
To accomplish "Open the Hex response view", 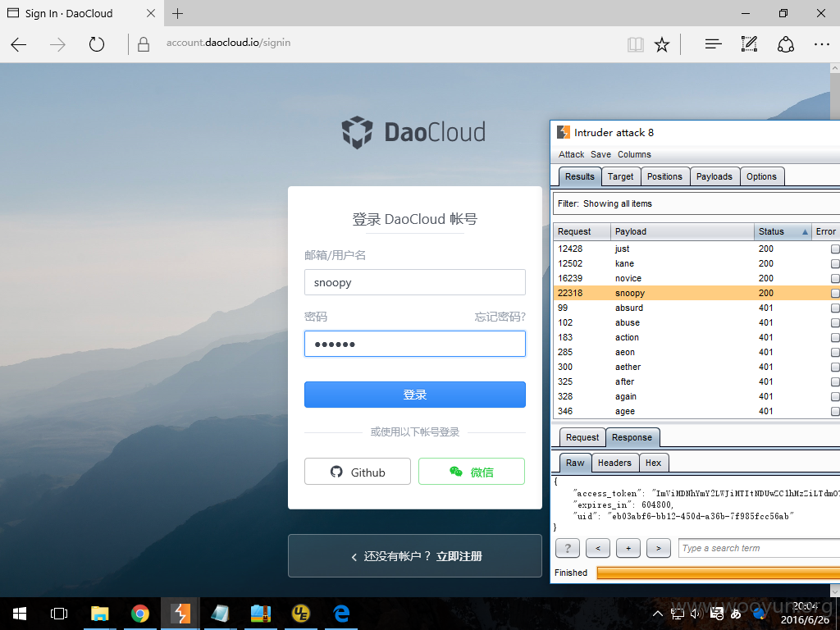I will (653, 463).
